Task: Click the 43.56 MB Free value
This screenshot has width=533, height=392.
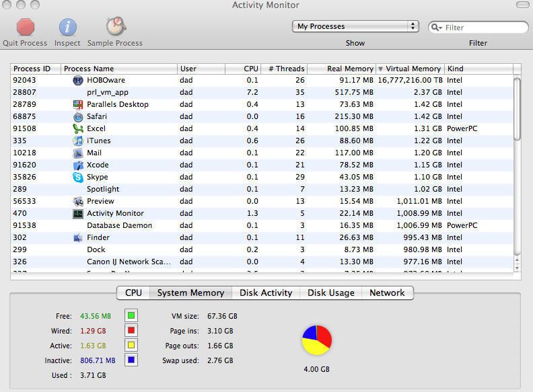Action: (96, 316)
